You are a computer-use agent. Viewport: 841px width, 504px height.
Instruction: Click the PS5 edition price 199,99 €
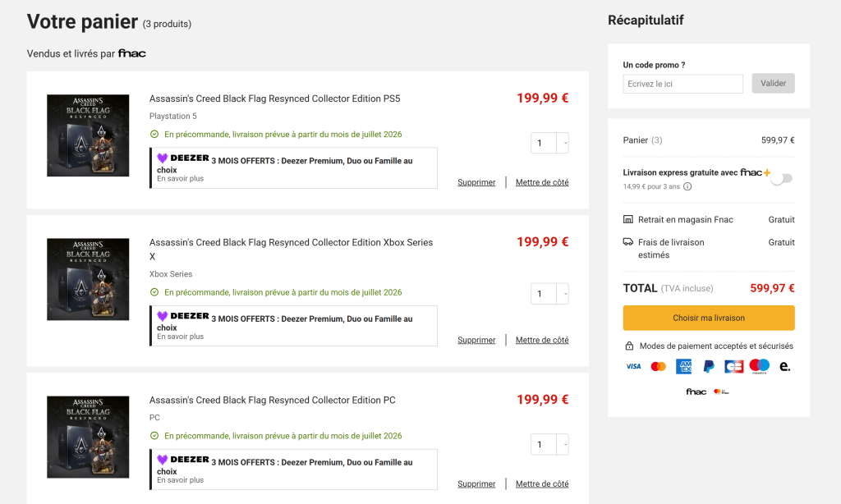[x=542, y=99]
